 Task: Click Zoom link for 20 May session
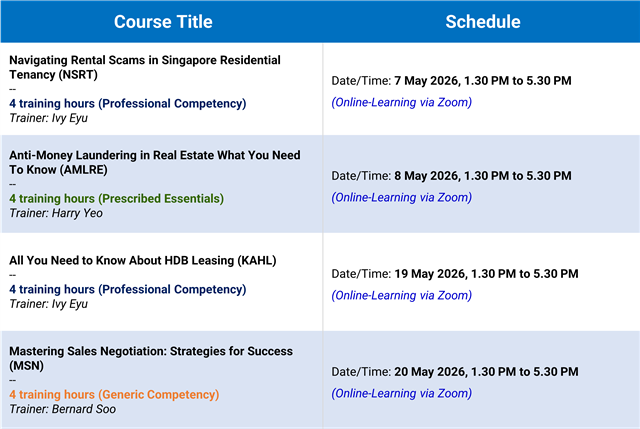tap(401, 392)
